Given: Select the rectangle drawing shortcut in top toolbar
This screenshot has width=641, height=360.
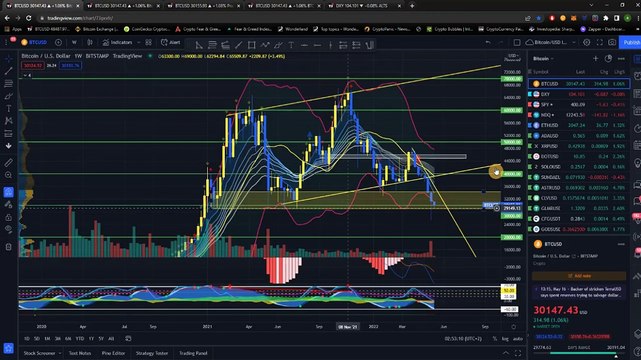Looking at the screenshot, I should tap(251, 45).
